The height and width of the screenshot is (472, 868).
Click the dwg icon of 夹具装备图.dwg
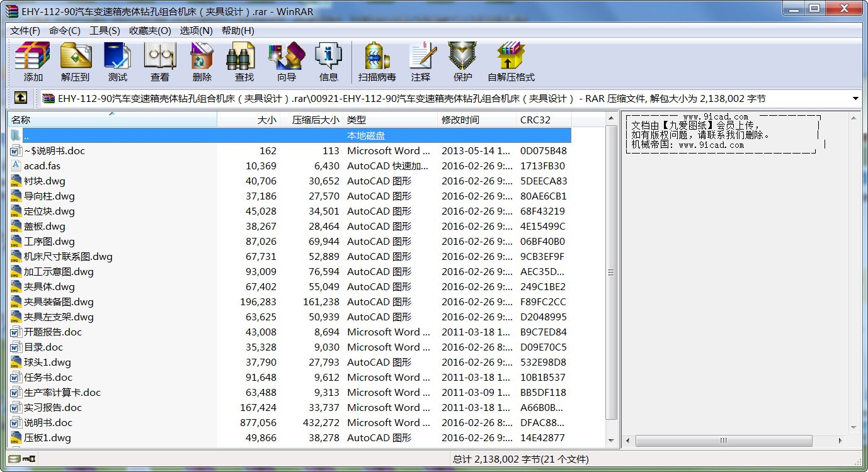(16, 301)
